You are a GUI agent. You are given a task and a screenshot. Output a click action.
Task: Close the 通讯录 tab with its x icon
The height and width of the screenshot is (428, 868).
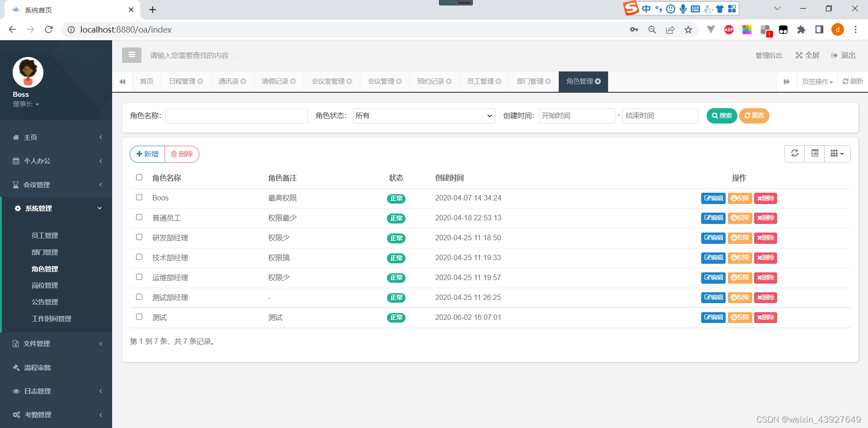coord(243,81)
